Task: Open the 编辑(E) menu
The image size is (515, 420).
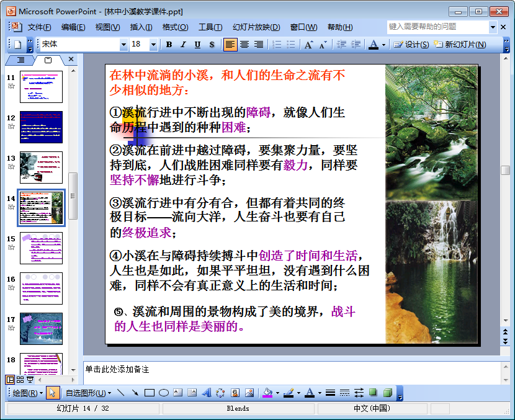Action: pyautogui.click(x=73, y=27)
